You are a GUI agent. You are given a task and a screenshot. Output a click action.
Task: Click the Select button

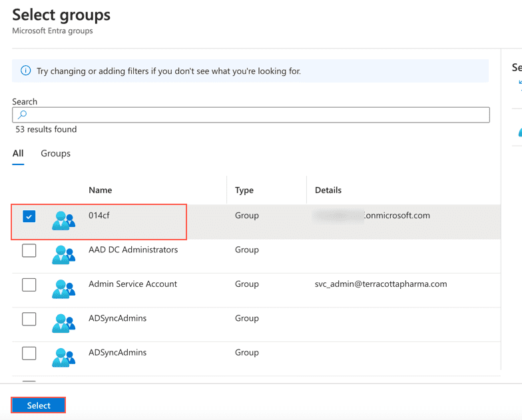coord(39,405)
